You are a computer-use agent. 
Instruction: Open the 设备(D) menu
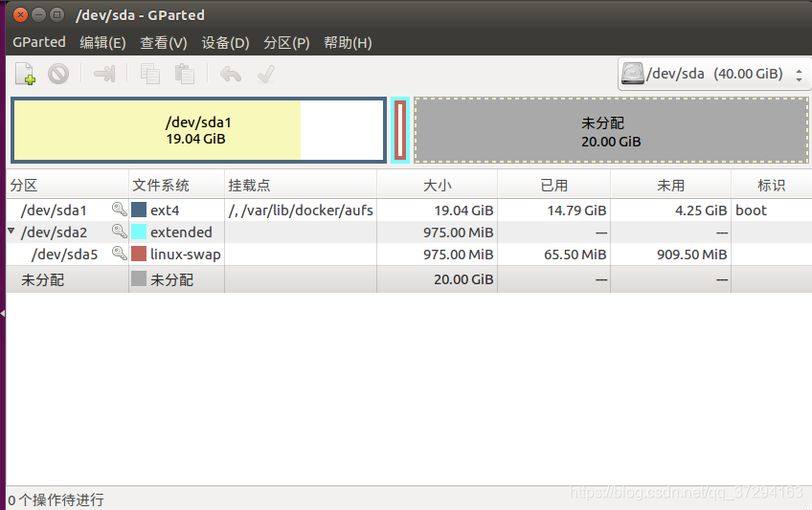tap(225, 42)
